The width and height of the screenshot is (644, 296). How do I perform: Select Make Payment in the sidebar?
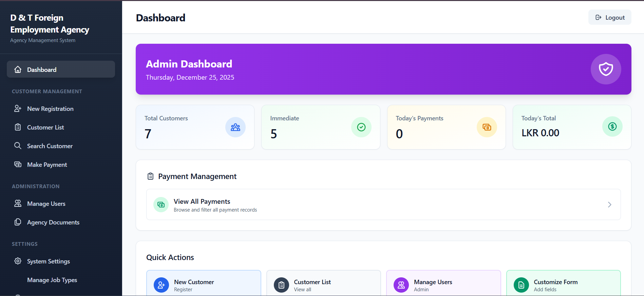click(x=47, y=165)
